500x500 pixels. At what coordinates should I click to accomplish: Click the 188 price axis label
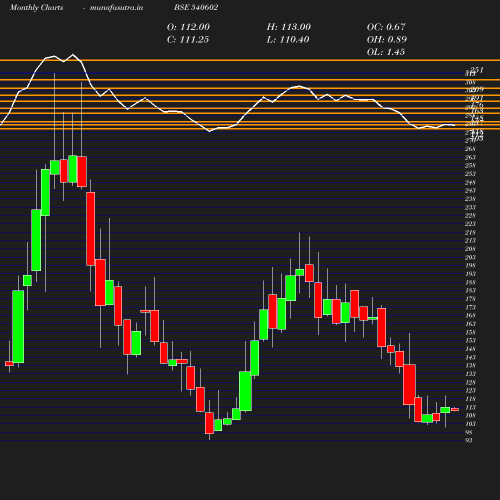pos(470,282)
